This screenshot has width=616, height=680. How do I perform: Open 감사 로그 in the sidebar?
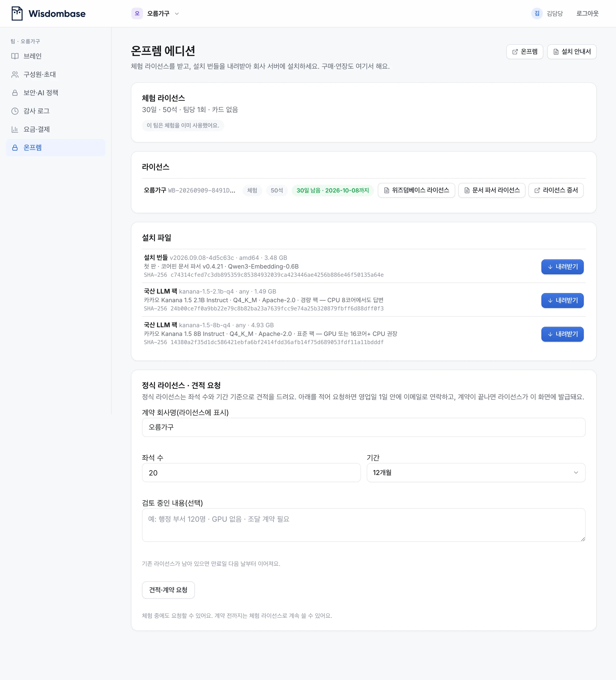[56, 111]
